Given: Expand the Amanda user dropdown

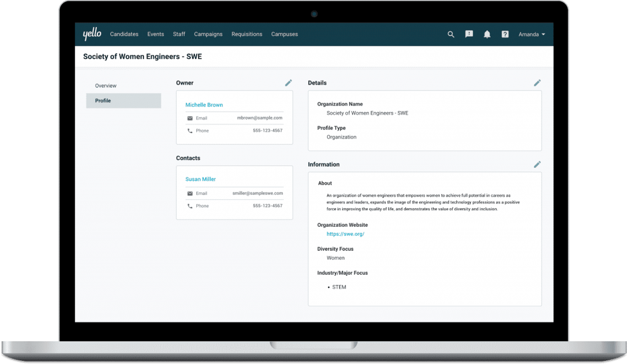Looking at the screenshot, I should 532,34.
